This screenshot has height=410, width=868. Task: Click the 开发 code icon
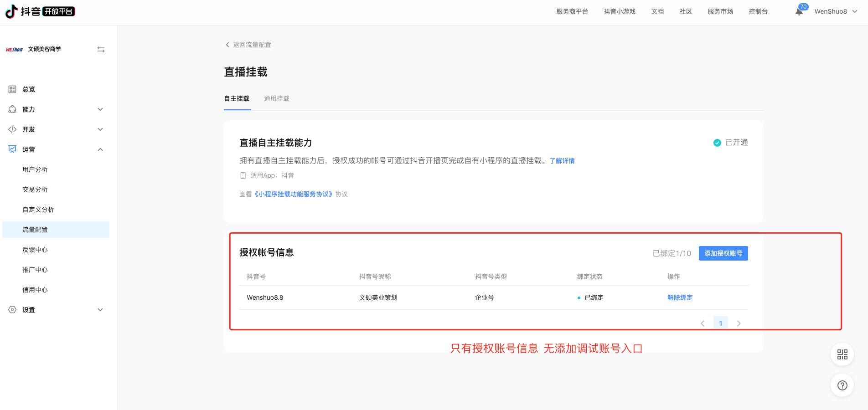[x=12, y=129]
